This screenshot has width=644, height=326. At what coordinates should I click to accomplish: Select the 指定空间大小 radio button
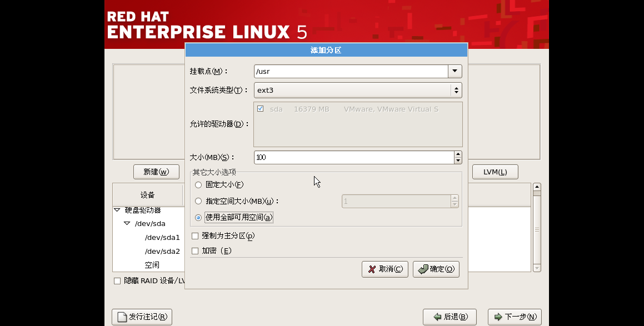[x=198, y=201]
